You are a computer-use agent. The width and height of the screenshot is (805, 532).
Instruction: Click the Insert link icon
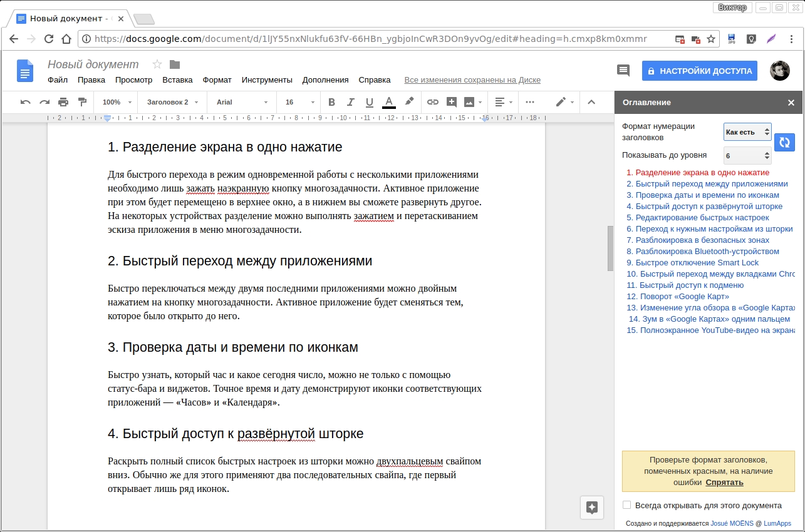[x=433, y=102]
